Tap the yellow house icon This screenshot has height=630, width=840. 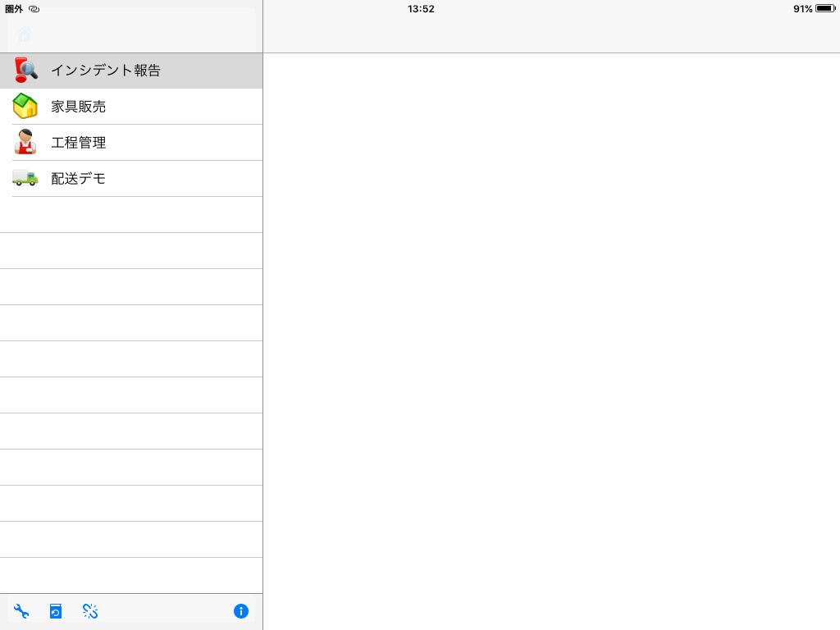(25, 107)
